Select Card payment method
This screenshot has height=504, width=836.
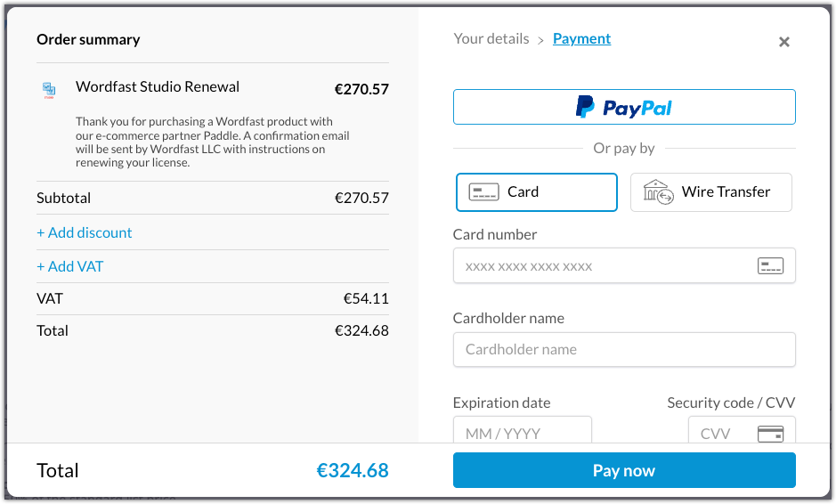[x=536, y=192]
